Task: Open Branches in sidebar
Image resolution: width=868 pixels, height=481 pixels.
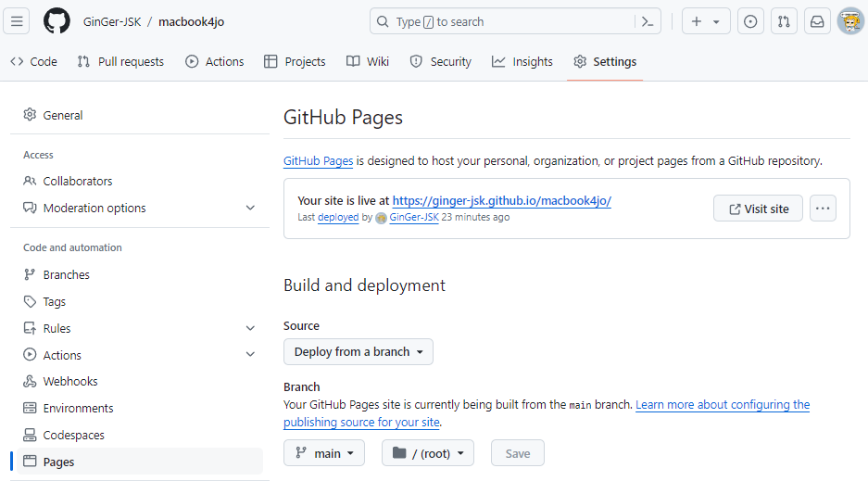Action: (x=140, y=274)
